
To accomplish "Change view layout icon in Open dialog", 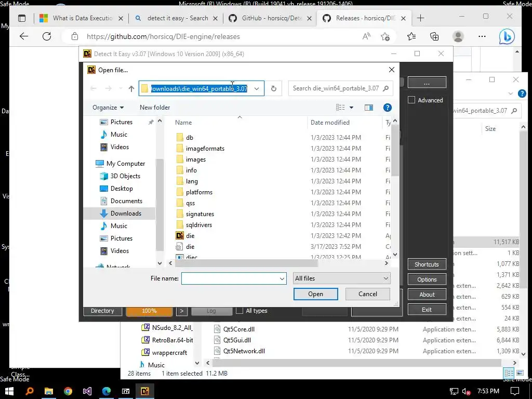I will coord(340,108).
